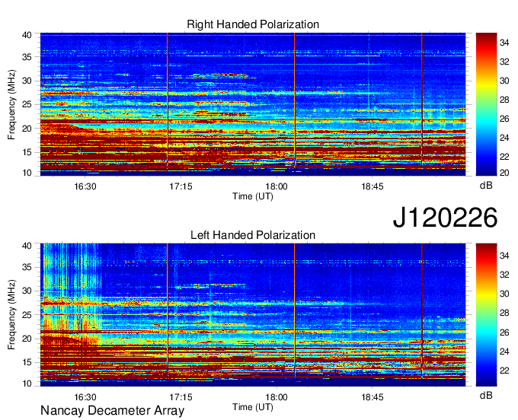Image resolution: width=518 pixels, height=420 pixels.
Task: Click the 20 MHz tick of top plot
Action: 27,129
